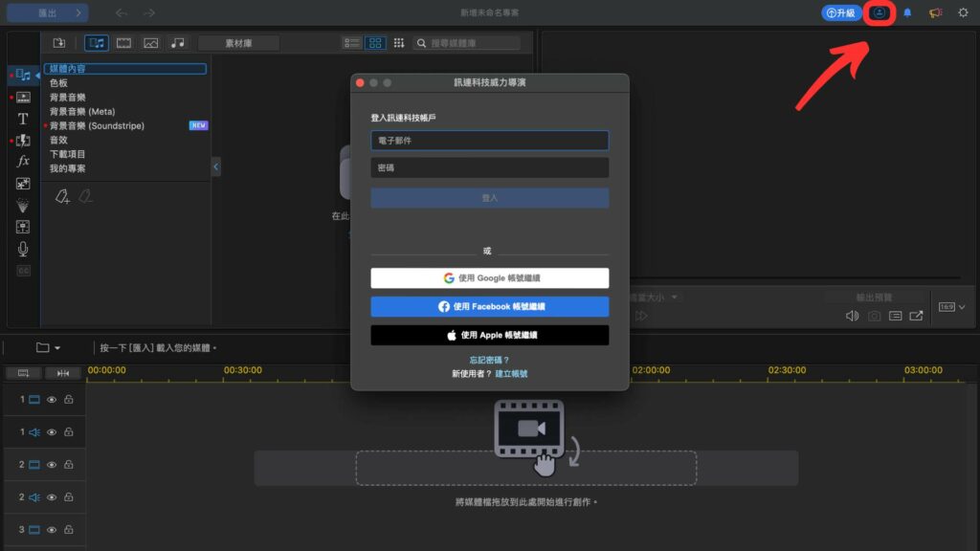This screenshot has height=551, width=980.
Task: Click the redo arrow
Action: pos(148,13)
